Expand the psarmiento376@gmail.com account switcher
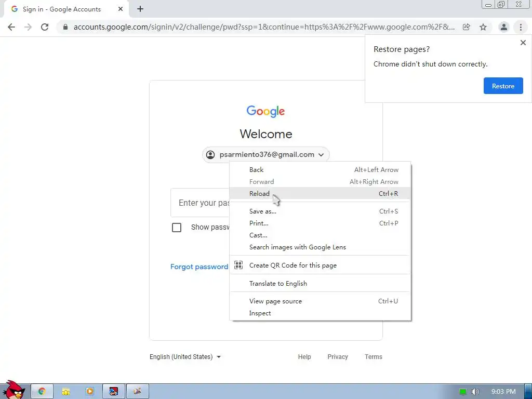532x399 pixels. click(265, 155)
